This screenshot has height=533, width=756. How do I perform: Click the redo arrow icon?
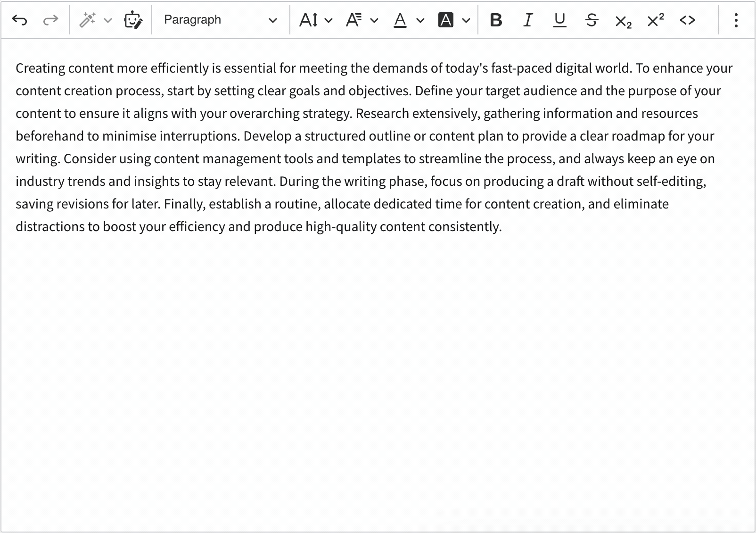pyautogui.click(x=50, y=20)
